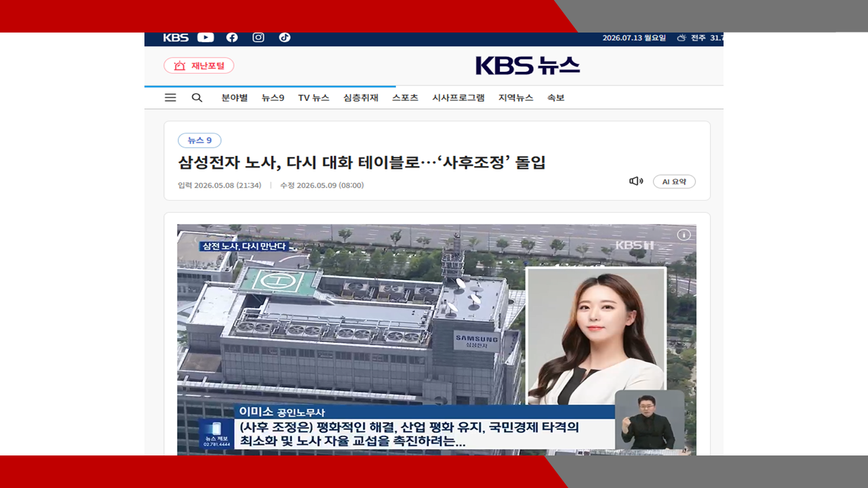
Task: Click the 수정 2026.05.09 (08:00) timestamp
Action: 322,185
